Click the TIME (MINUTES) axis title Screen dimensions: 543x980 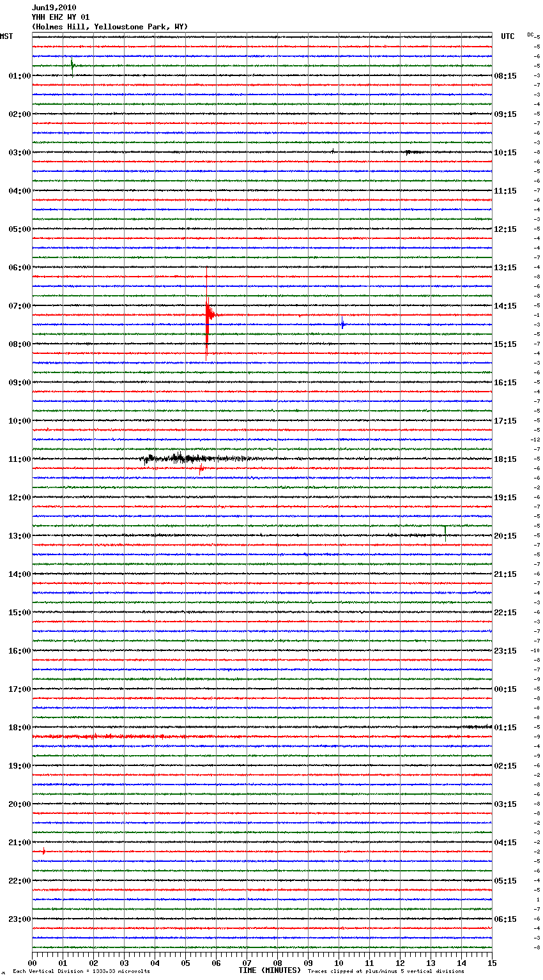coord(270,970)
